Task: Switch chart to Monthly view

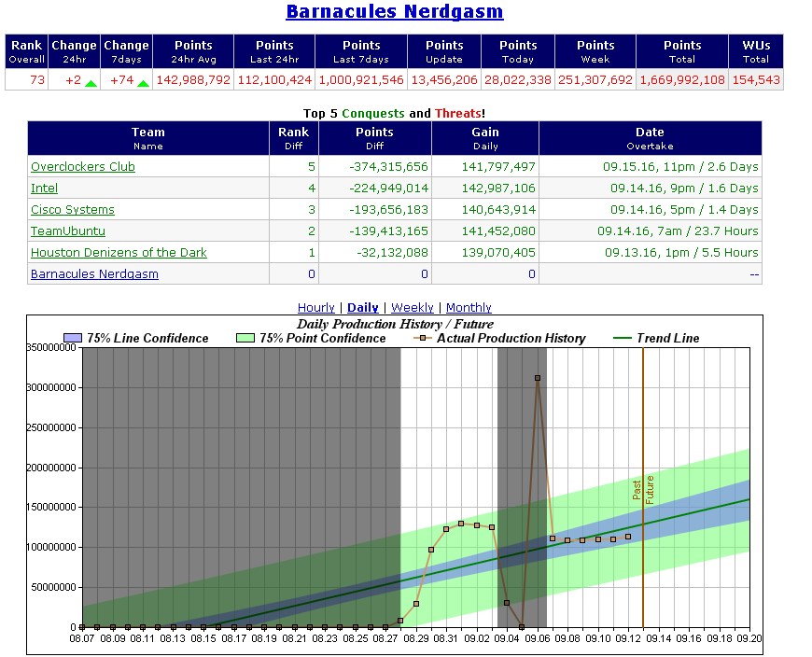Action: pyautogui.click(x=469, y=308)
